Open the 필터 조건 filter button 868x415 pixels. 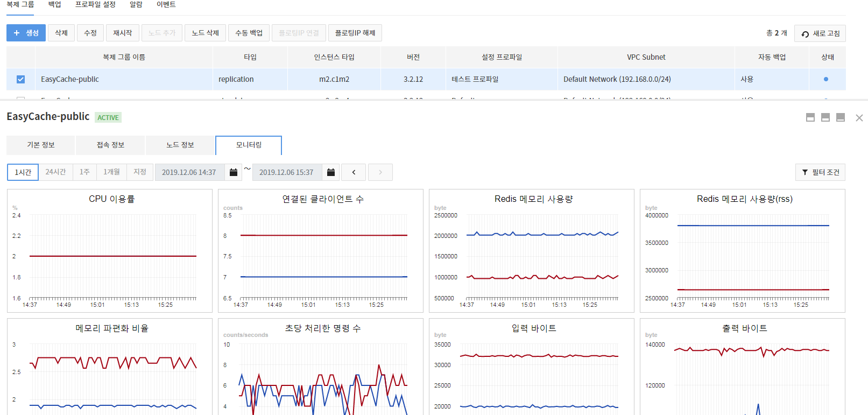pyautogui.click(x=820, y=172)
